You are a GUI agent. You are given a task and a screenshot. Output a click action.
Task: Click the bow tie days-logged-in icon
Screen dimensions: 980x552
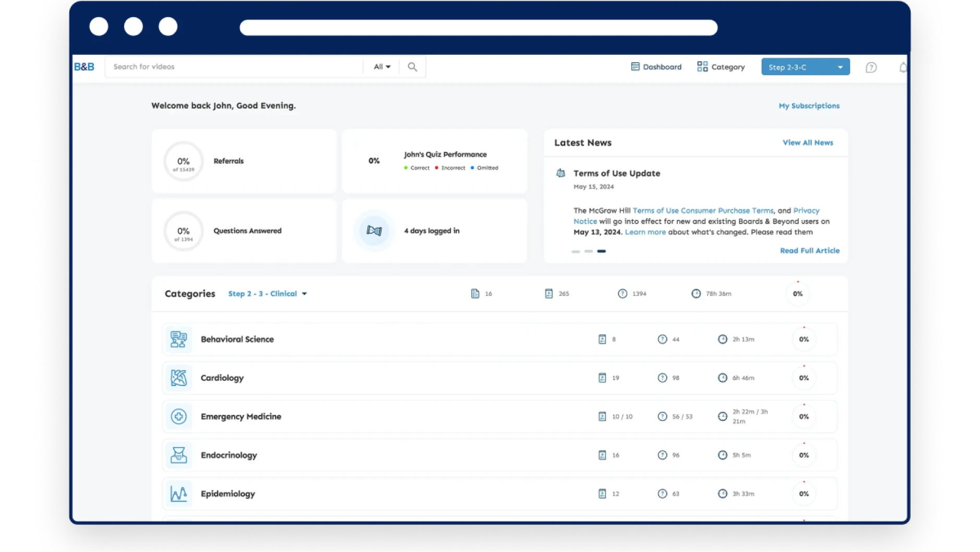click(x=374, y=231)
